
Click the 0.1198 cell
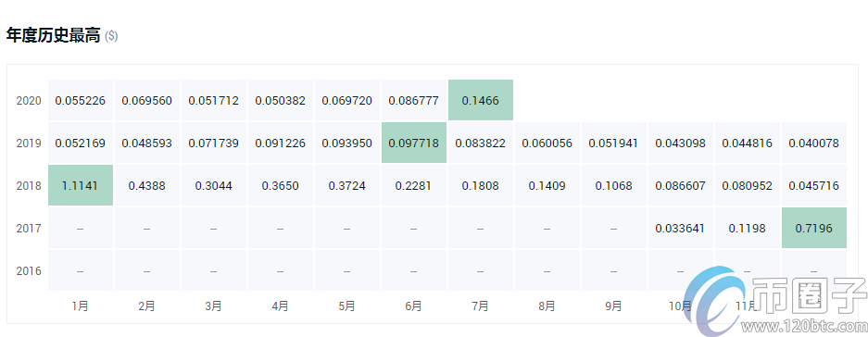click(748, 228)
